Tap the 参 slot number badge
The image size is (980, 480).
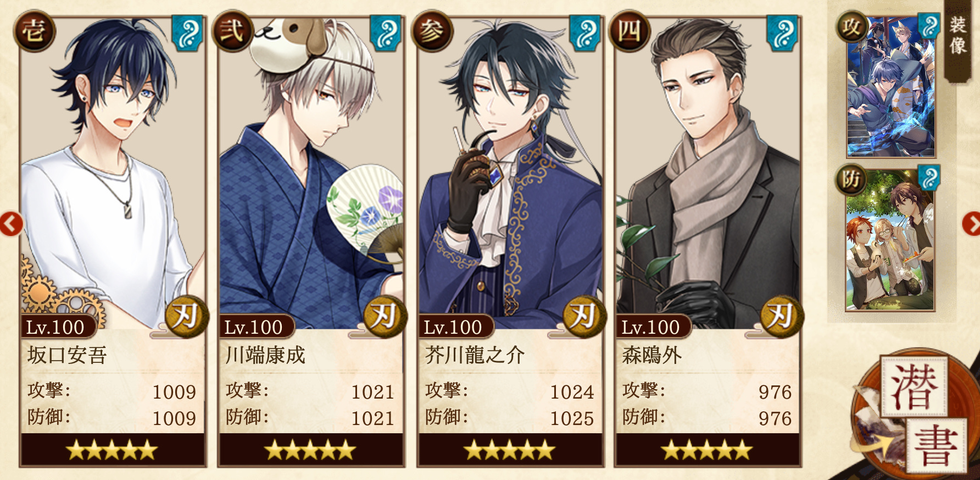[432, 31]
